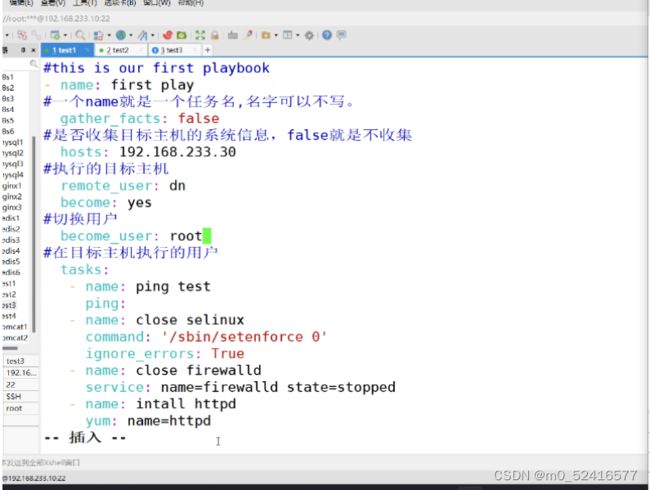This screenshot has width=650, height=490.
Task: Open the 选项卡(B) menu
Action: click(120, 2)
